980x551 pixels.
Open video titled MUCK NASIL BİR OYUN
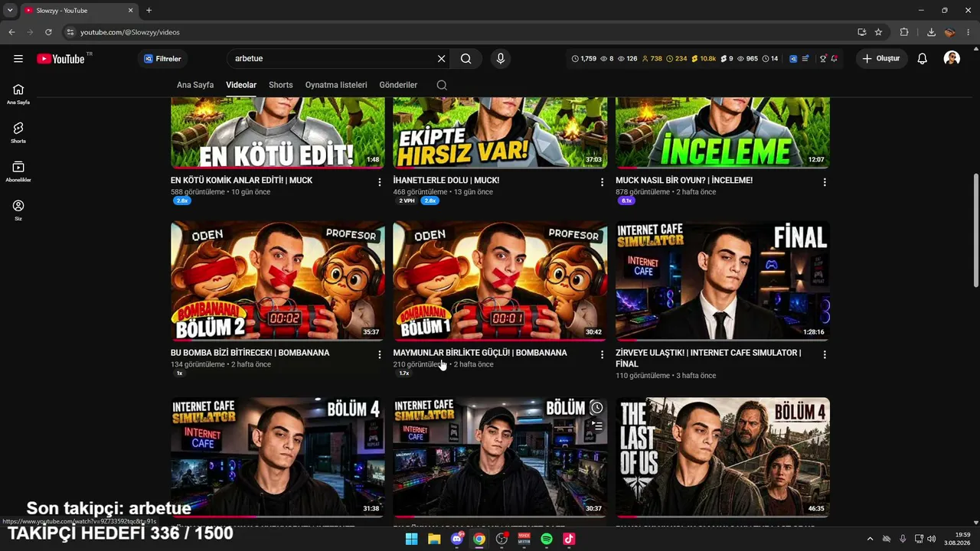point(684,181)
